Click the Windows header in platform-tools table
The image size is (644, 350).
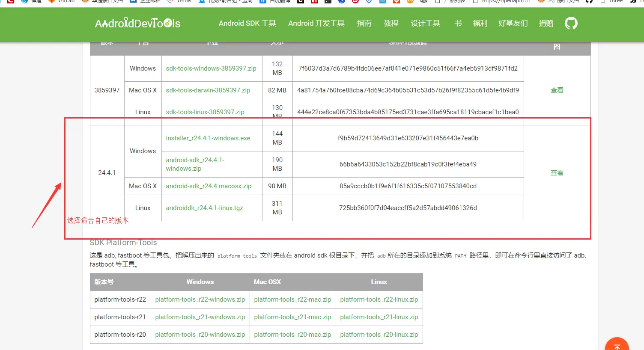pos(200,282)
